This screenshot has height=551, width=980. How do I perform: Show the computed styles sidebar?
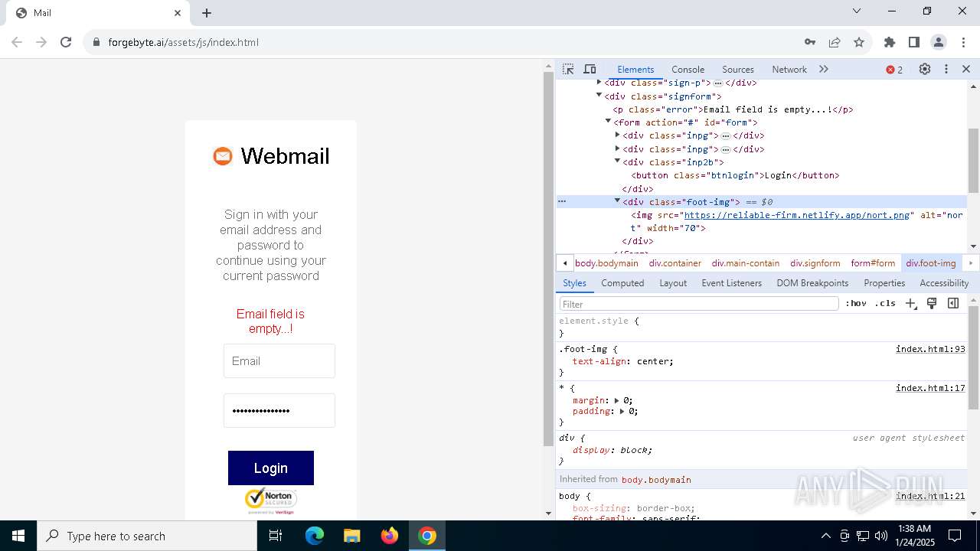coord(953,304)
